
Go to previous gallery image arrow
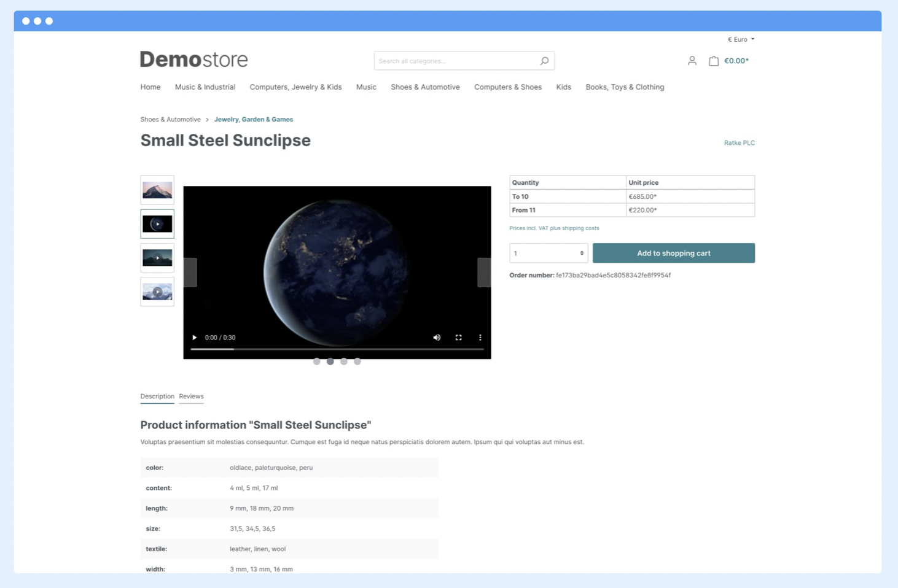tap(190, 273)
